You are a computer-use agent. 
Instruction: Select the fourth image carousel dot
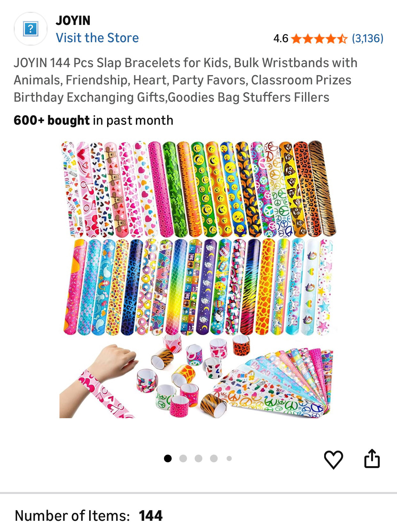[214, 458]
